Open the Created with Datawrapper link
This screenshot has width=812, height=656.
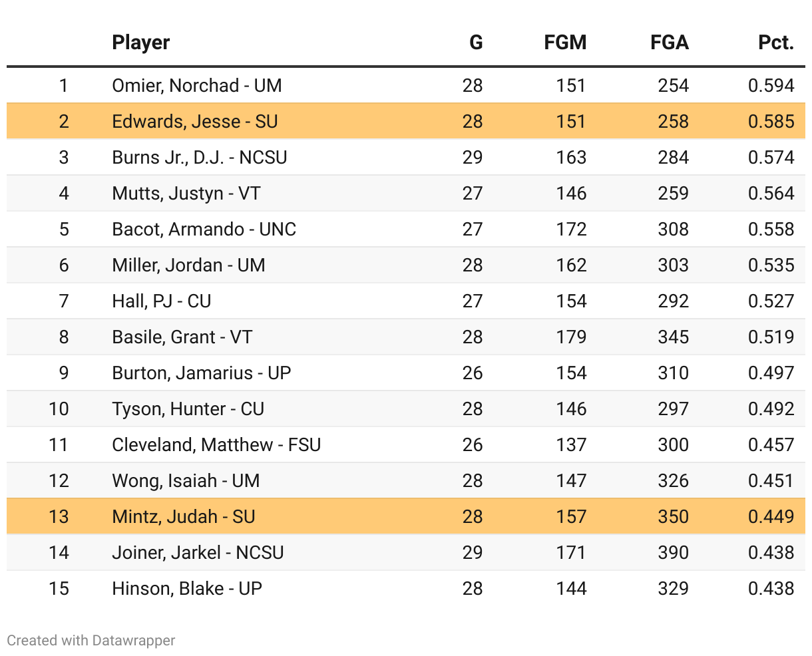click(91, 641)
